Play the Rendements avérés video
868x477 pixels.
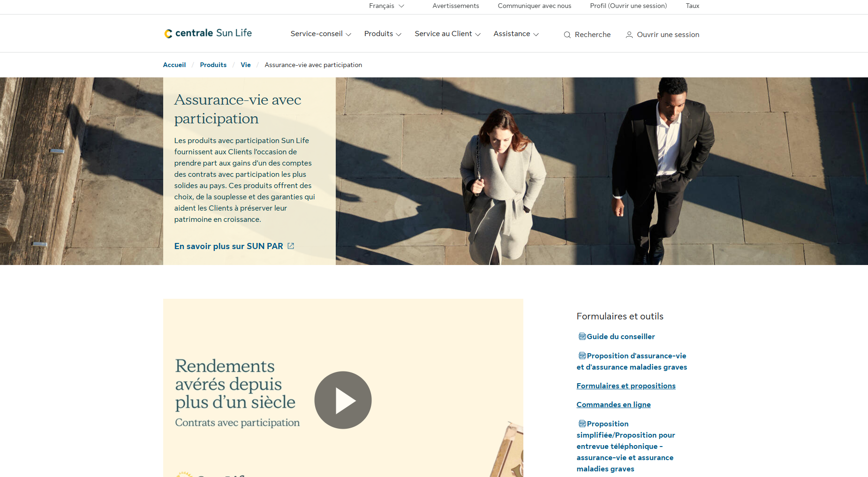(x=343, y=400)
